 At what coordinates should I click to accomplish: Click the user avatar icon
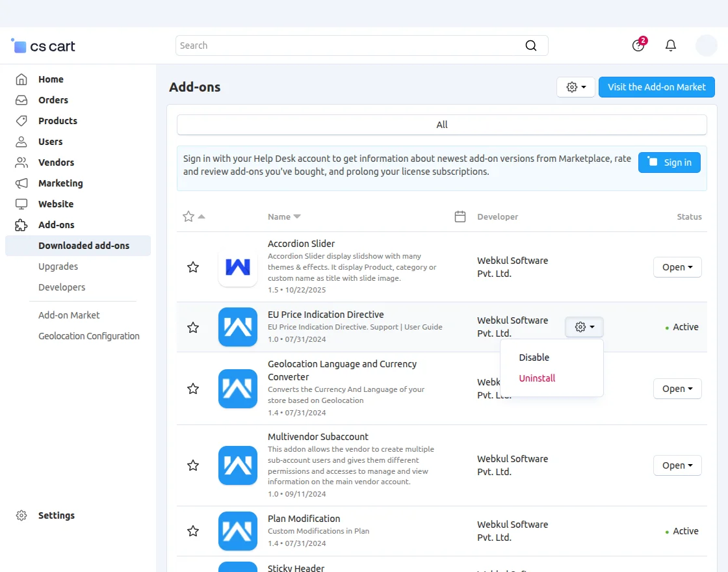point(706,45)
